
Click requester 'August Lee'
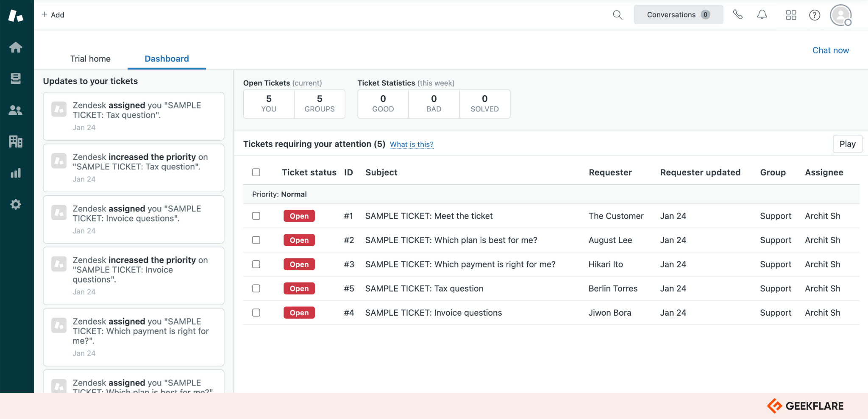[x=610, y=240]
